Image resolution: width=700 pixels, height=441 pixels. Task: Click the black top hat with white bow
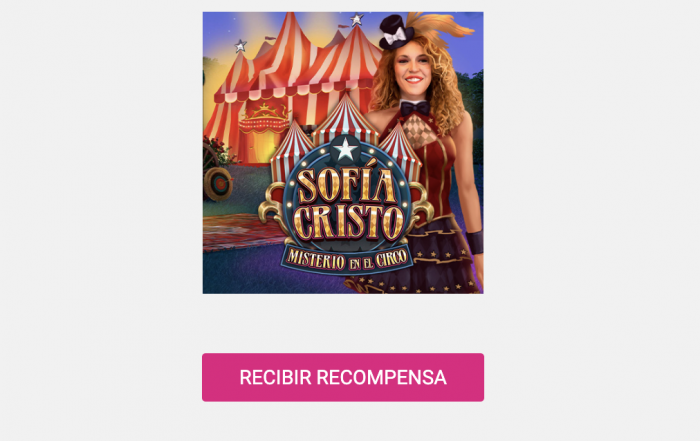point(395,32)
